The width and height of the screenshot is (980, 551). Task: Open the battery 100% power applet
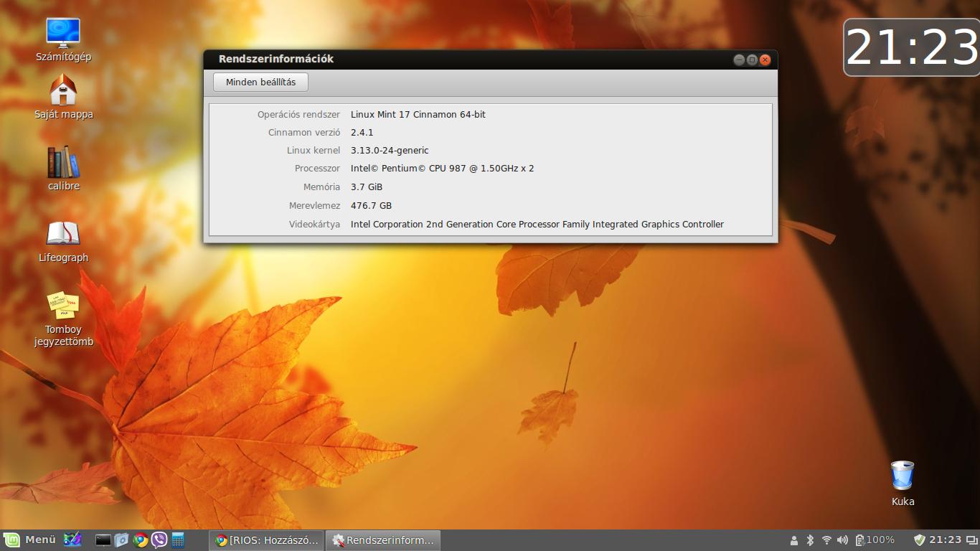click(875, 540)
